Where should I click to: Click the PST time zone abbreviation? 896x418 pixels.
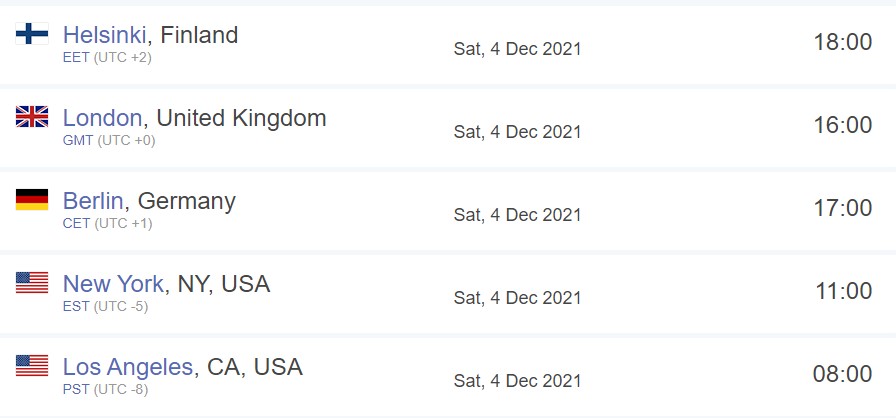(x=76, y=389)
